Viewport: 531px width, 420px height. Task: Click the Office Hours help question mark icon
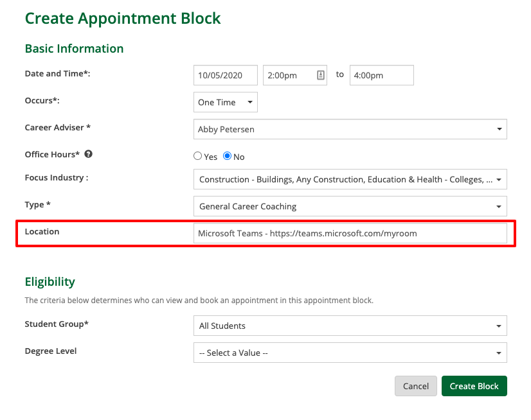(89, 154)
